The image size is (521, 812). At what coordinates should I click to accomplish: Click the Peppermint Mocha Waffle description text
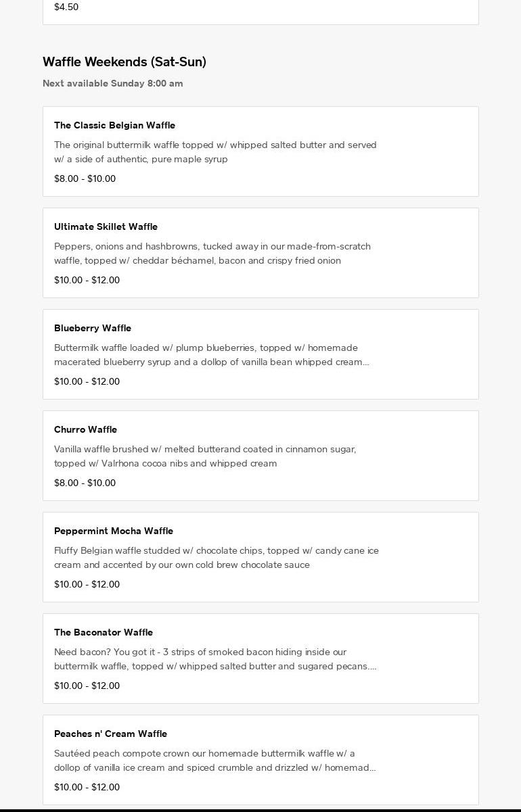[x=217, y=558]
